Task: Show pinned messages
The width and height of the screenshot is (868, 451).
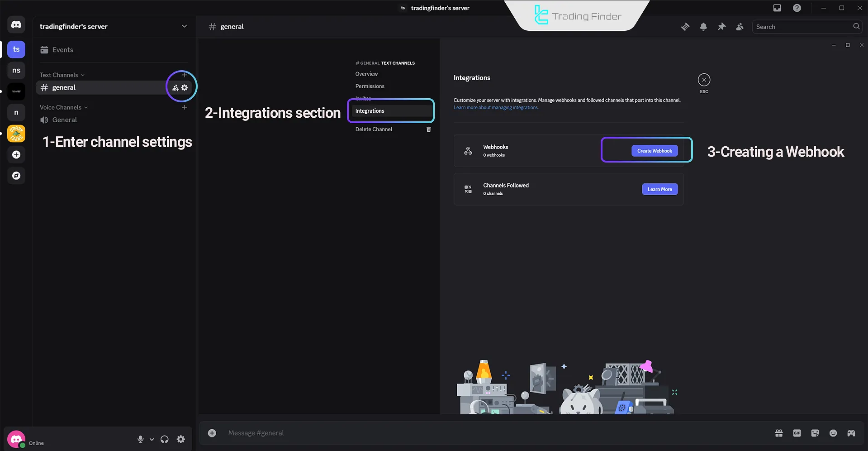Action: pos(721,26)
